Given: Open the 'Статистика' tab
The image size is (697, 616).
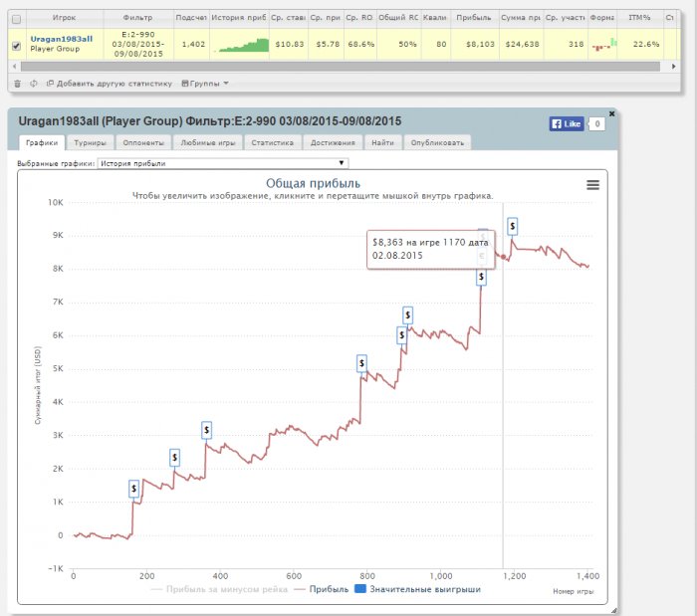Looking at the screenshot, I should tap(272, 143).
